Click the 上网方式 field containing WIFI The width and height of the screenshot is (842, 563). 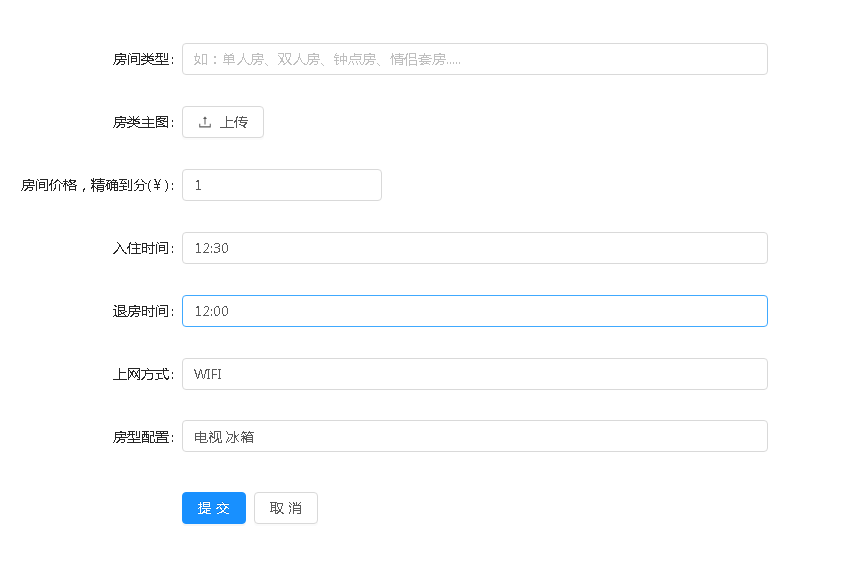pyautogui.click(x=475, y=374)
